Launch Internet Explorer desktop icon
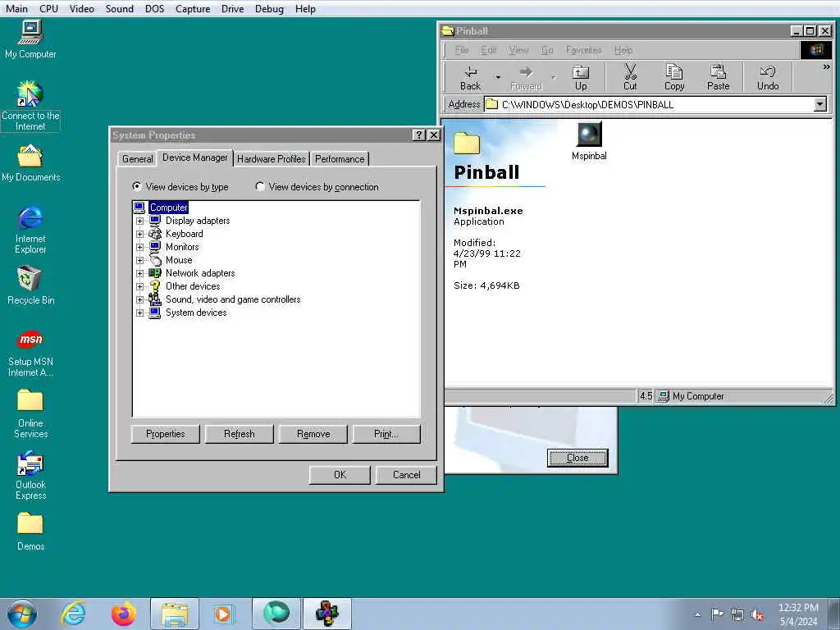 click(30, 229)
